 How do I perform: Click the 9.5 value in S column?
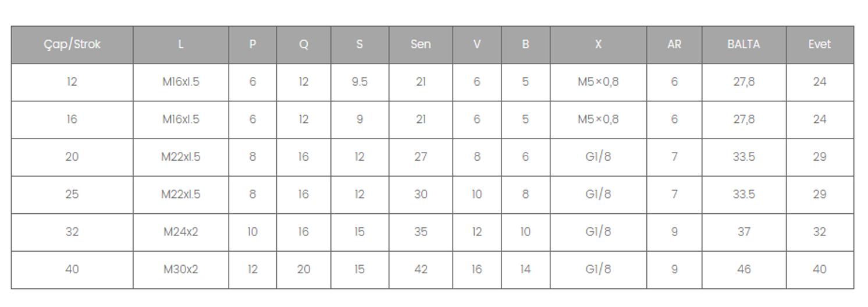(360, 82)
